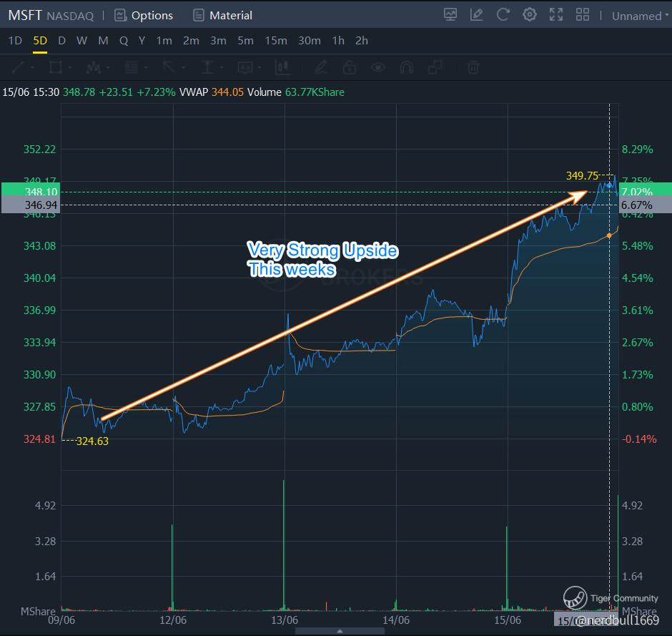Image resolution: width=672 pixels, height=636 pixels.
Task: Open the Material button
Action: click(x=222, y=16)
